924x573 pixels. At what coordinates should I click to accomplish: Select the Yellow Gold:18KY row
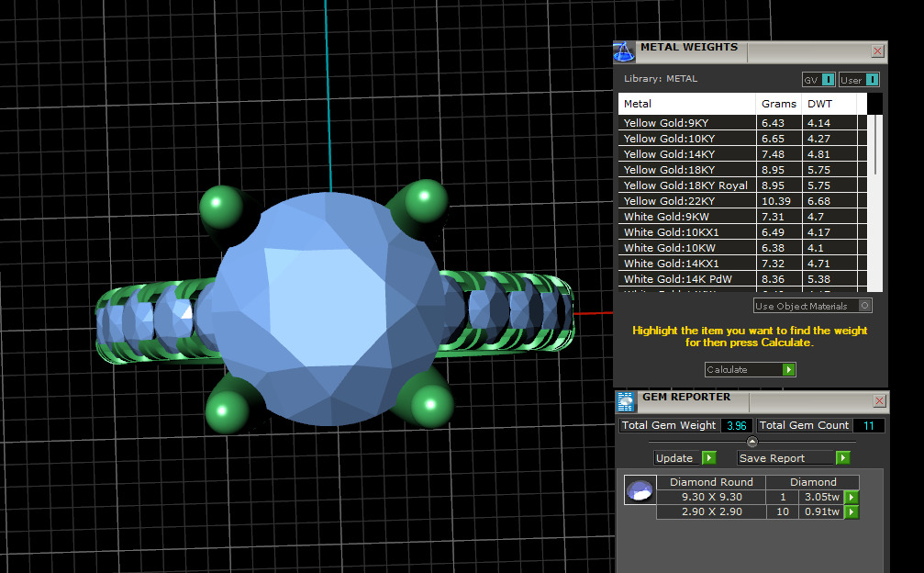(x=742, y=170)
